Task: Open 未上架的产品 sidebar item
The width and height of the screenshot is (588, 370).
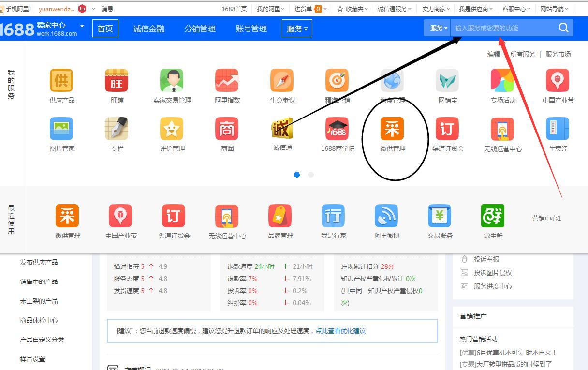Action: 39,301
